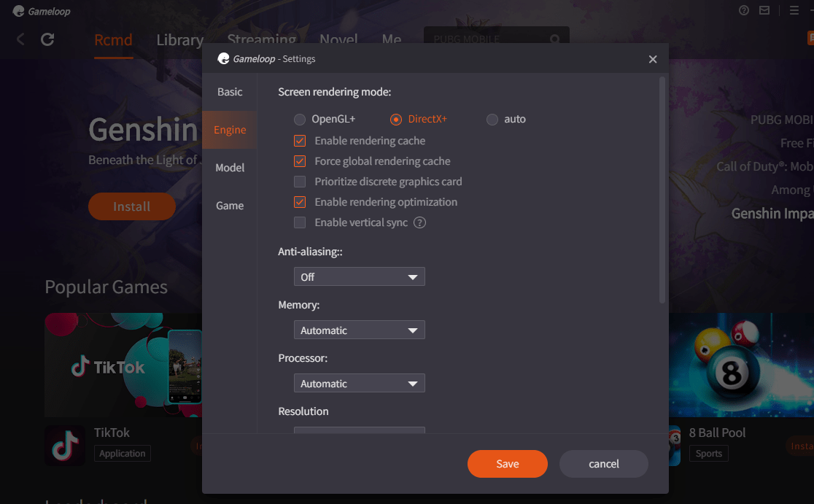Open the Rcmd tab

coord(113,40)
